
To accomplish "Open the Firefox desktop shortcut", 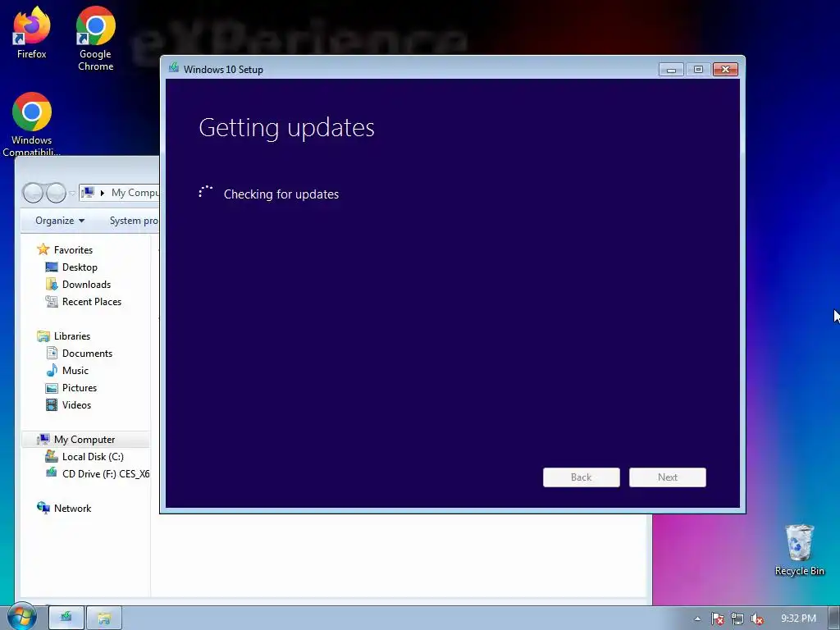I will click(x=32, y=32).
